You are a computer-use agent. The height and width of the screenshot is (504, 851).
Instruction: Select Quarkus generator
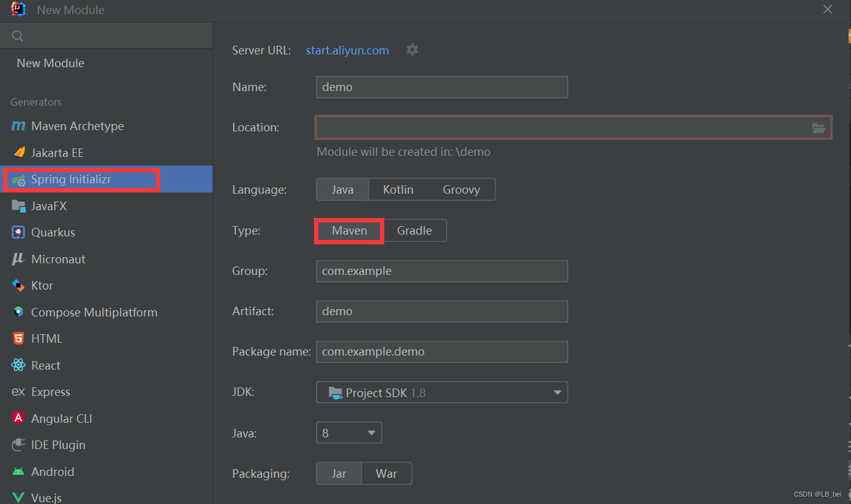click(x=106, y=232)
